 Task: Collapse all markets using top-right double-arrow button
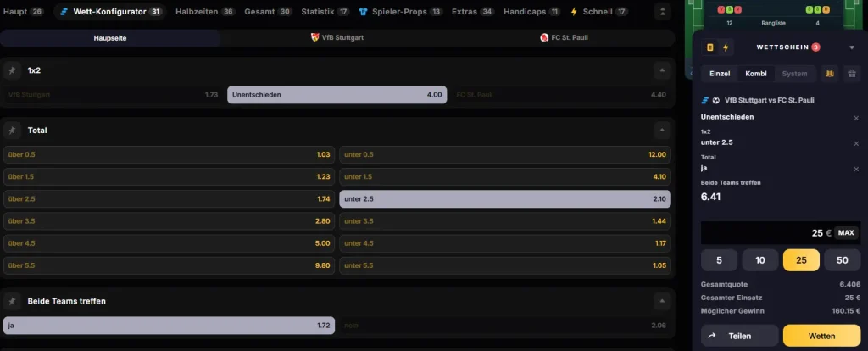(662, 12)
